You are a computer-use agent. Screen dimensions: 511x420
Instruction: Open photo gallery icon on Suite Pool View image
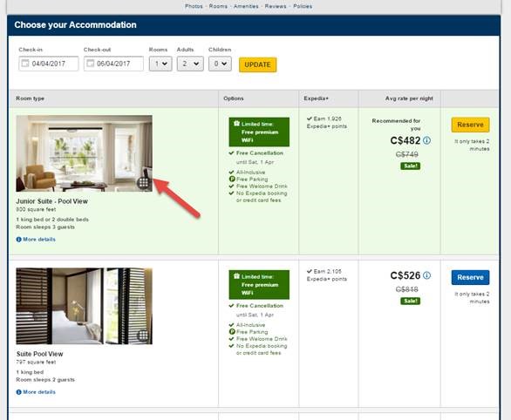(x=143, y=335)
